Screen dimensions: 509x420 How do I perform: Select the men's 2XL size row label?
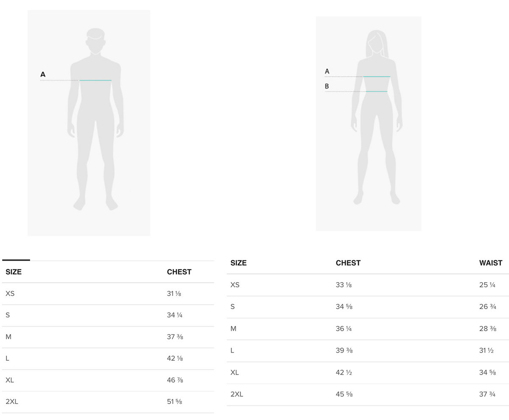click(12, 402)
